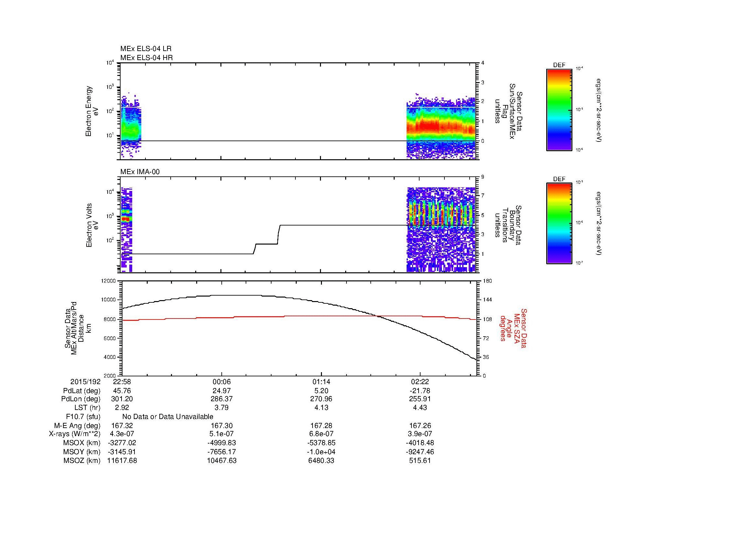This screenshot has height=534, width=756.
Task: Click the MSOY value '-1.0e+04'
Action: (321, 452)
